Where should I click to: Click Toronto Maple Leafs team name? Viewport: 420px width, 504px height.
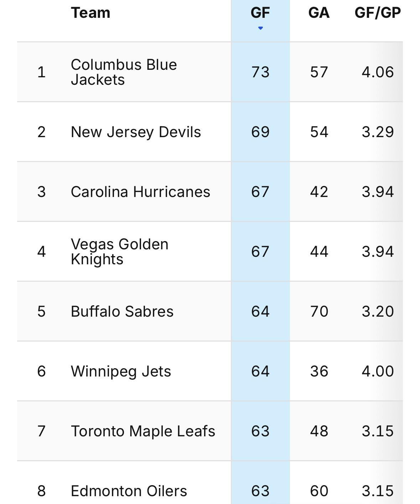click(x=143, y=431)
